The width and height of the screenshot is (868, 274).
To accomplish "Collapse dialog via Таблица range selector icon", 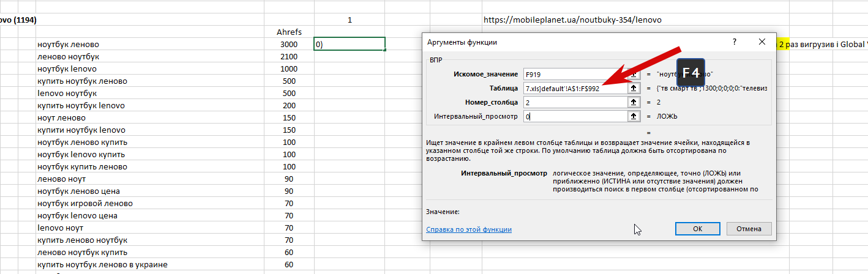I will 634,88.
